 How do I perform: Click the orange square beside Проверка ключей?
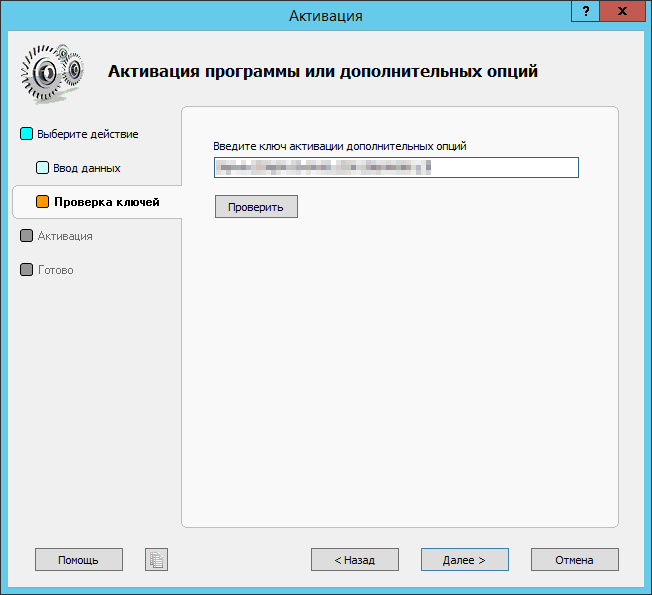pyautogui.click(x=42, y=202)
